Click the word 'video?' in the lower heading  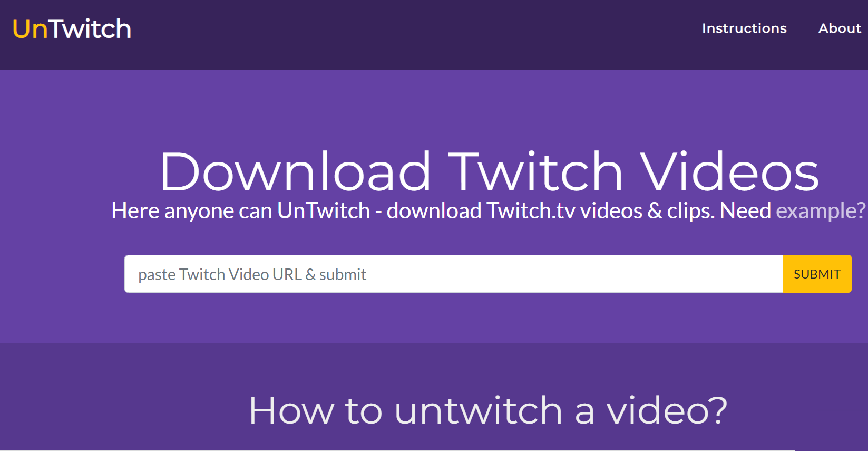point(667,410)
